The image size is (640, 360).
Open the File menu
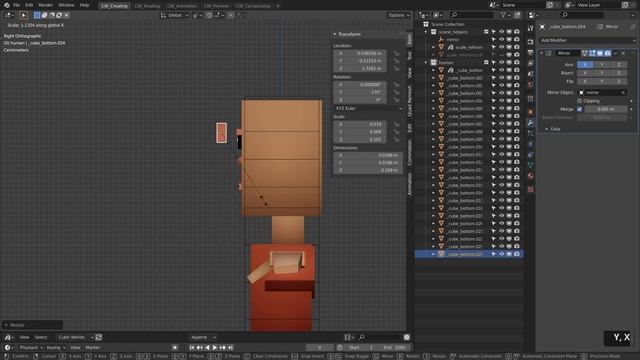16,5
